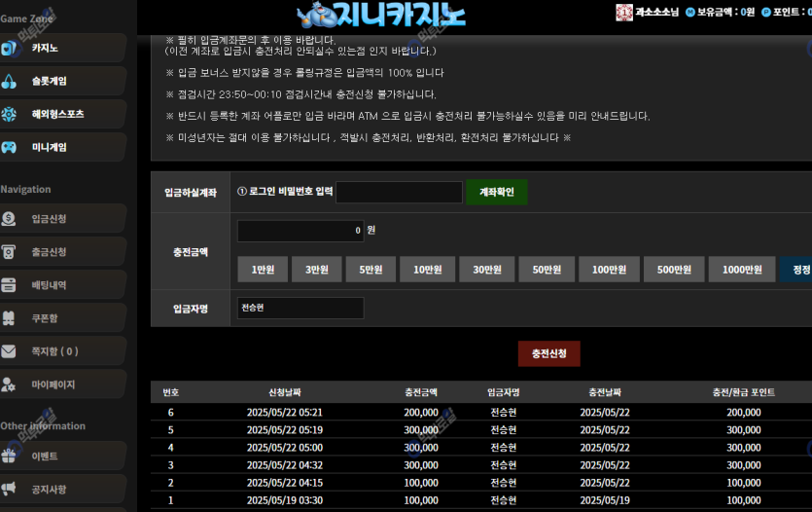Select the 미니게임 gamepad icon
Image resolution: width=812 pixels, height=512 pixels.
pos(10,148)
